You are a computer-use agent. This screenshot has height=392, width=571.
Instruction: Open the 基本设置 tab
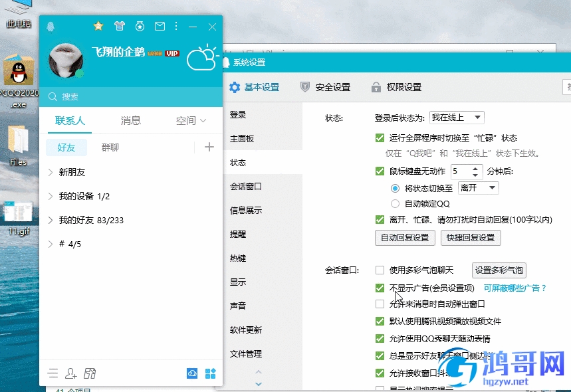(254, 87)
